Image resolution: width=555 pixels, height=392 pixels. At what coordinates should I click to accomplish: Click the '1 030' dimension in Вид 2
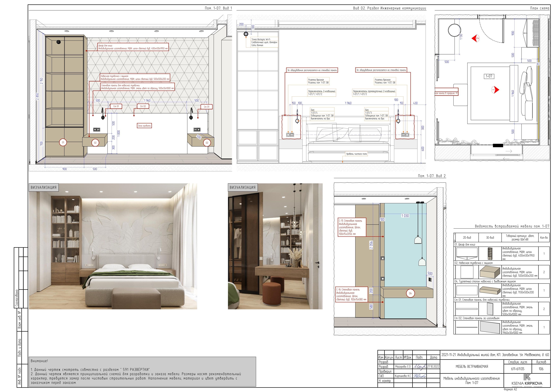click(405, 216)
